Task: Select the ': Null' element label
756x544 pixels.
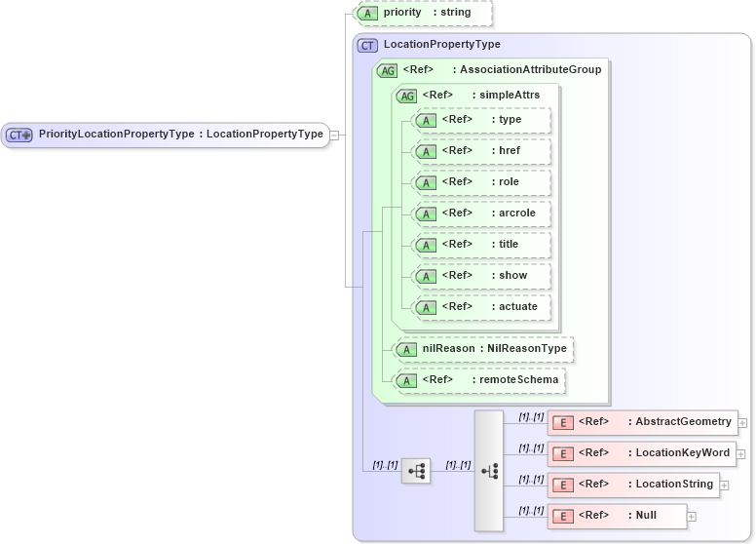Action: [642, 515]
